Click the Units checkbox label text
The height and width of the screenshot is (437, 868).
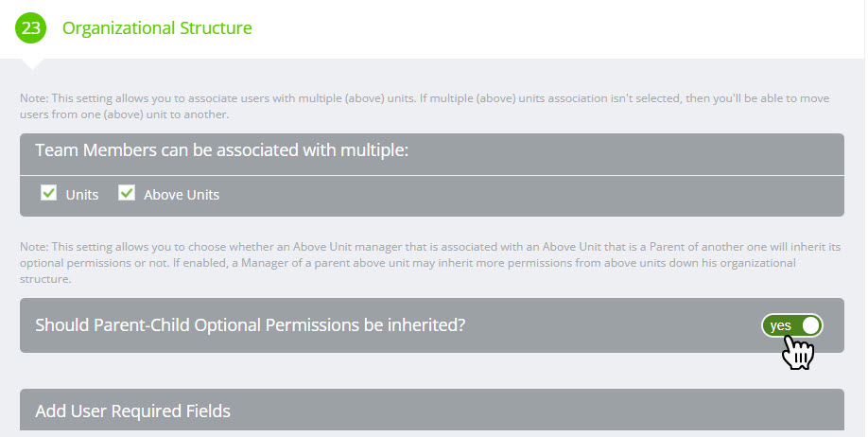tap(82, 195)
